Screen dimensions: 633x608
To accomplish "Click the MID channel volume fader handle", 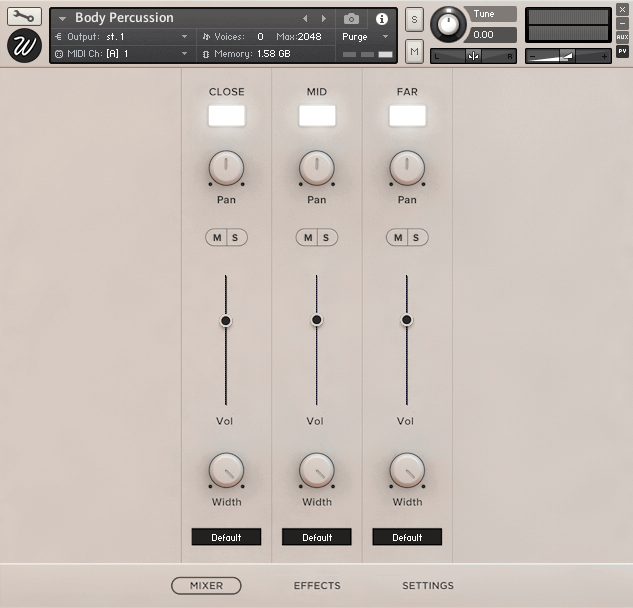I will tap(317, 320).
